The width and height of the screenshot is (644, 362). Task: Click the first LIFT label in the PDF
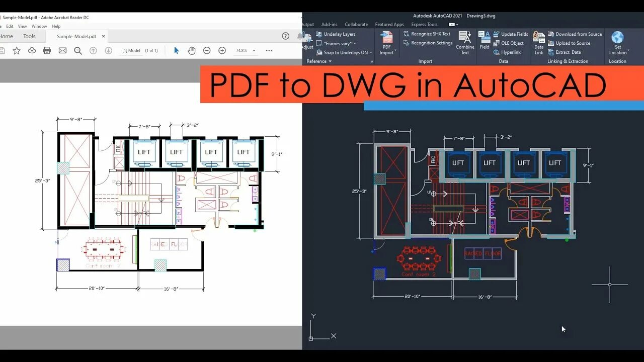(x=144, y=152)
